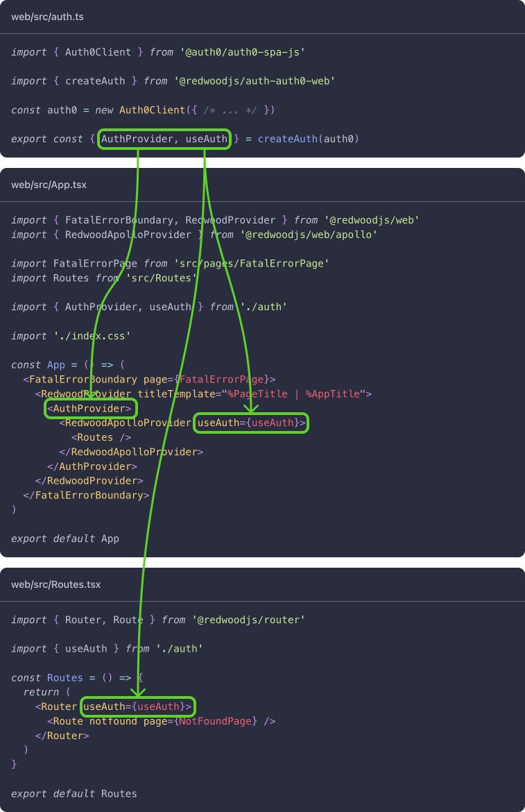Click closing </RedwoodApolloProvider> tag
This screenshot has width=525, height=812.
131,452
